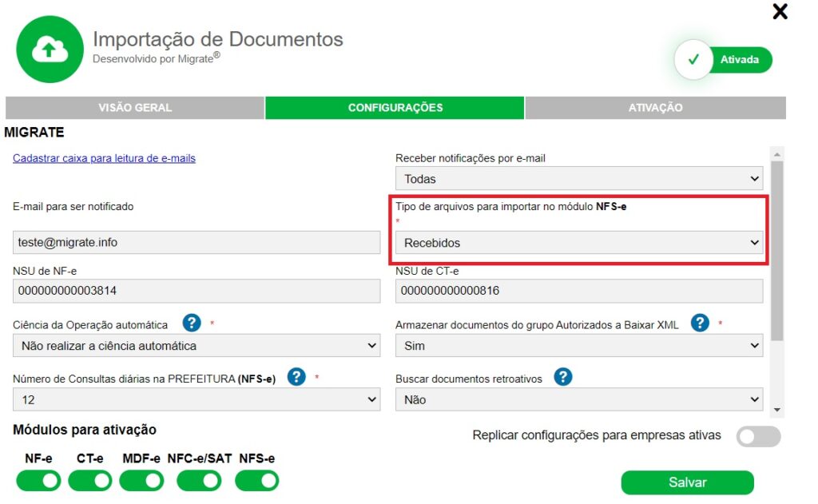The width and height of the screenshot is (818, 504).
Task: Disable the CT-e module switch
Action: (90, 480)
